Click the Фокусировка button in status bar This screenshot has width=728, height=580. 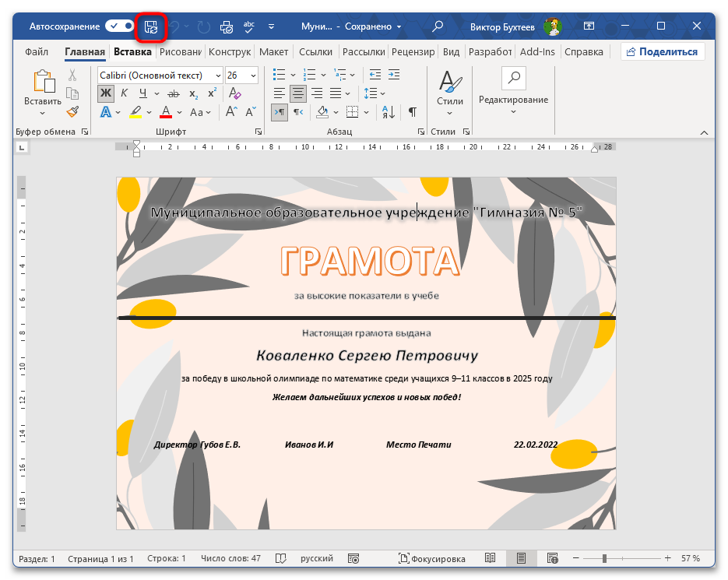pyautogui.click(x=432, y=559)
